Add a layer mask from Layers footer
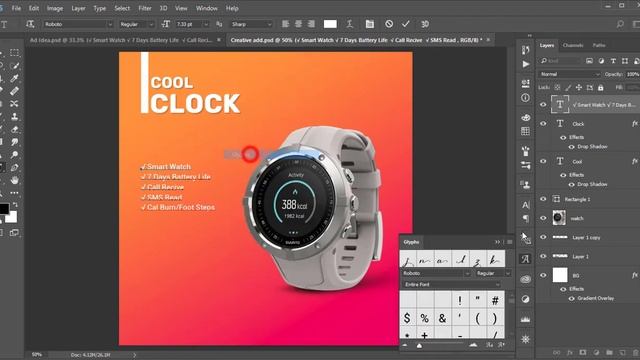This screenshot has width=640, height=360. click(583, 352)
